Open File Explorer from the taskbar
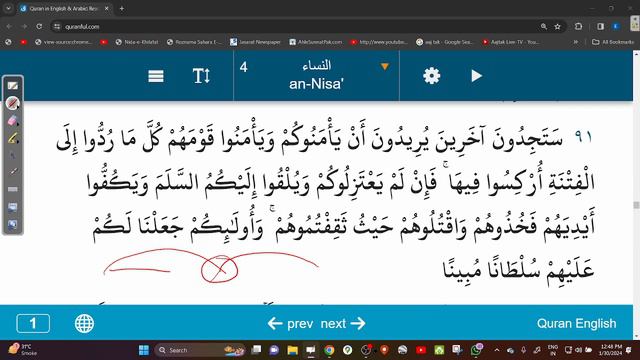640x360 pixels. [x=292, y=350]
